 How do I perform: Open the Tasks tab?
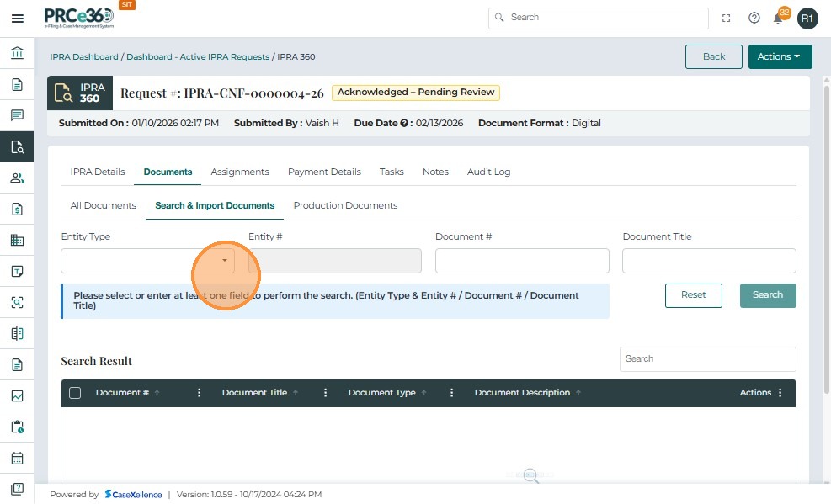(x=392, y=172)
